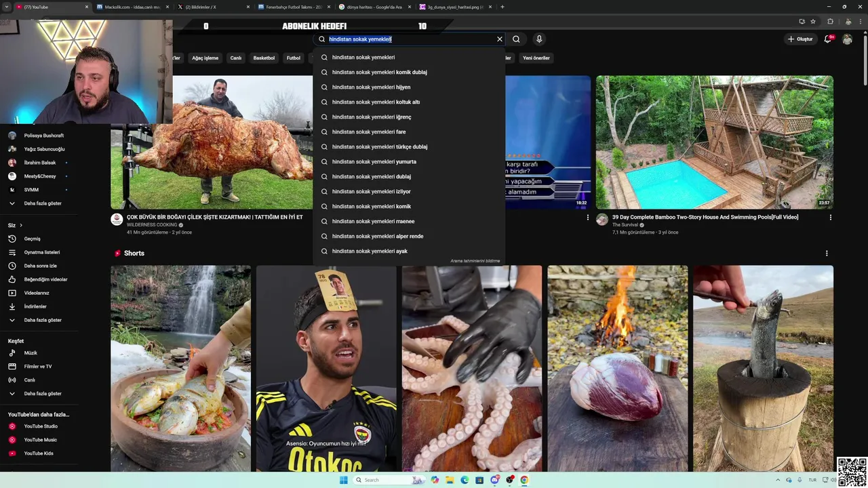Image resolution: width=868 pixels, height=488 pixels.
Task: Expand the Siz section's Daha fazla göster
Action: pos(43,320)
